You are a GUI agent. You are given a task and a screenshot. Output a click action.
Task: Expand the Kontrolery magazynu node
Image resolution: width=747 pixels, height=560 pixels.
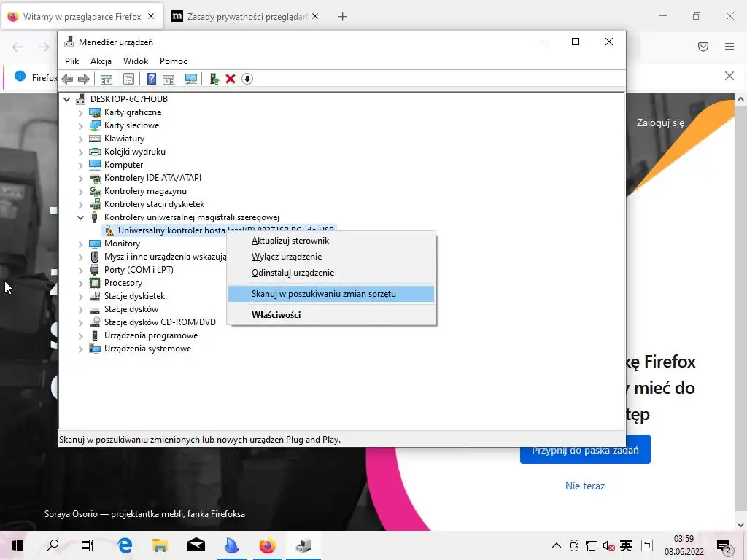80,192
